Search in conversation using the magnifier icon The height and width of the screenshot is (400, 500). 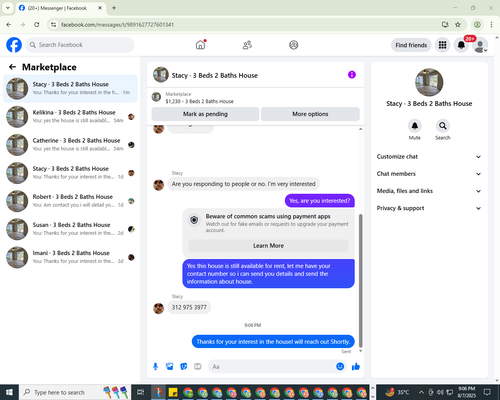click(x=443, y=126)
